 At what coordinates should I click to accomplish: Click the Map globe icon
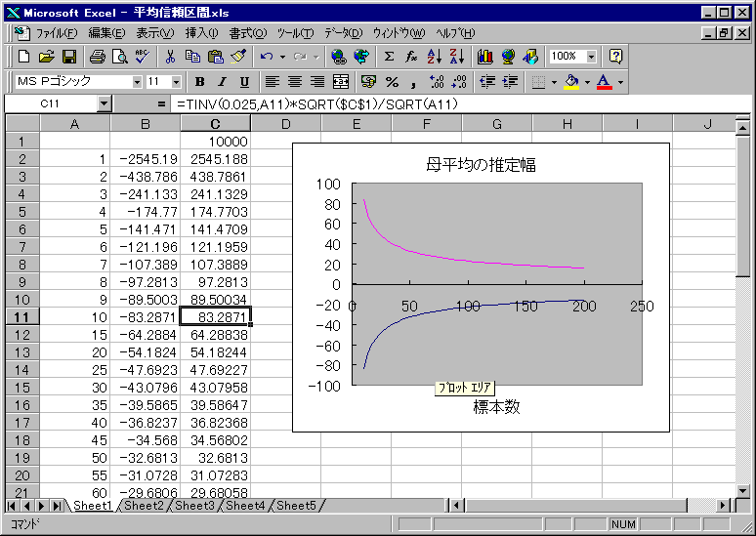(x=507, y=57)
